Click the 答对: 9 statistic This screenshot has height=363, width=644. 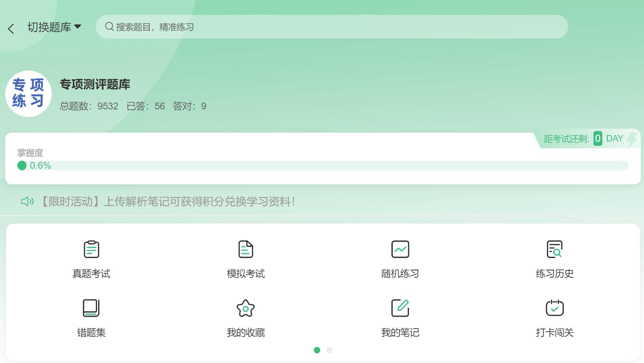(x=189, y=106)
